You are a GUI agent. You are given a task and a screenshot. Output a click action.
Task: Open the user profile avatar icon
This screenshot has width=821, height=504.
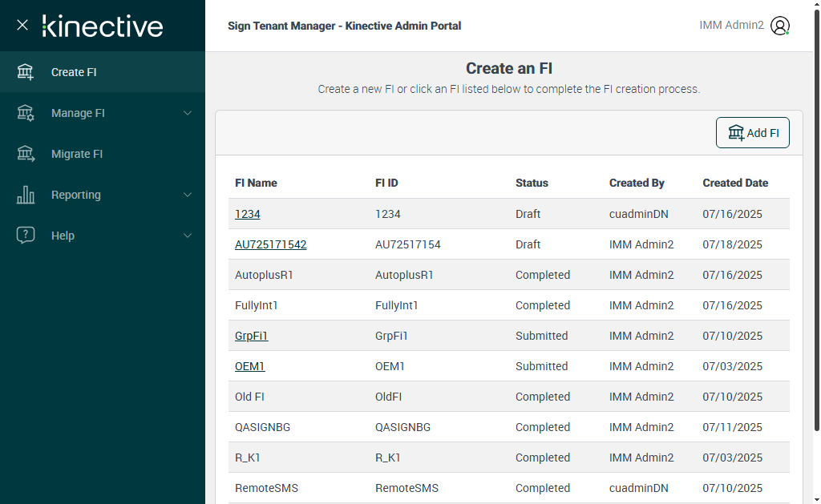(x=780, y=26)
